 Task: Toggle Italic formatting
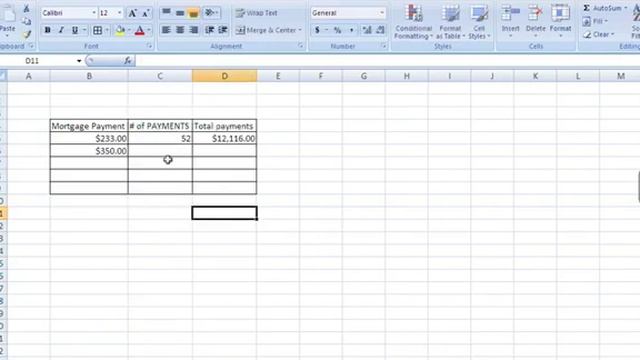[x=61, y=30]
